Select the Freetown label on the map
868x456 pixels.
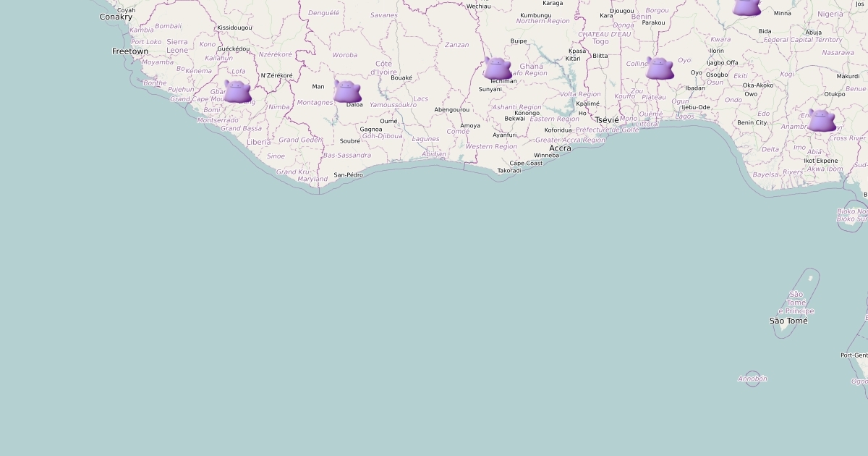click(x=130, y=51)
